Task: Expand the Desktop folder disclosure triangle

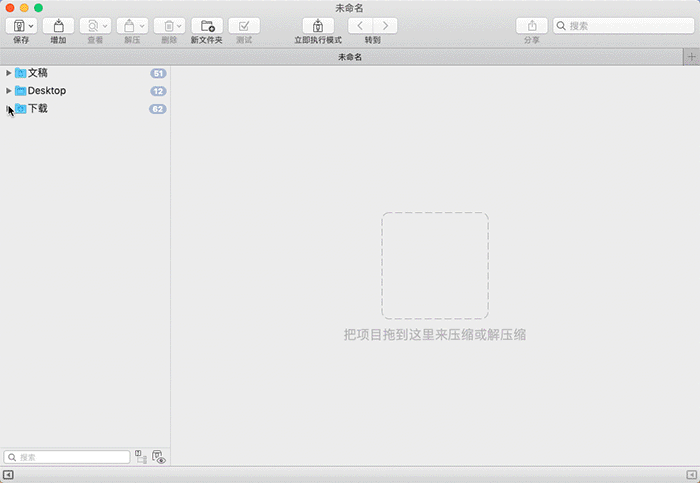Action: point(8,91)
